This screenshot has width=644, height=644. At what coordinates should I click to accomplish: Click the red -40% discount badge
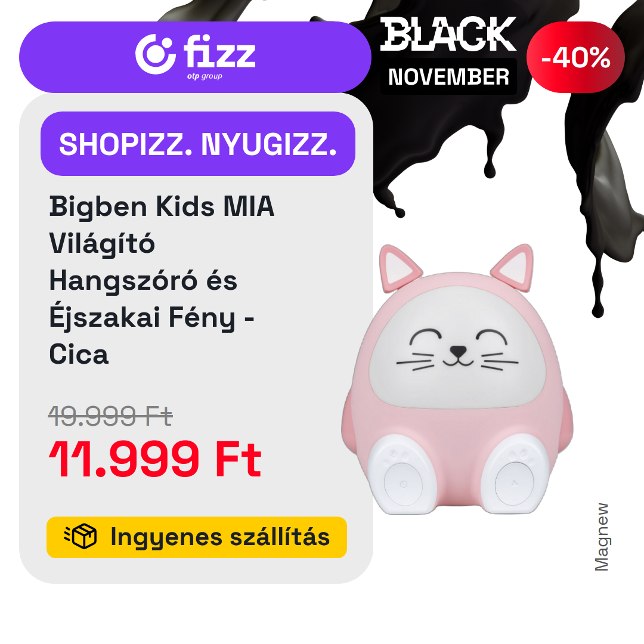575,57
